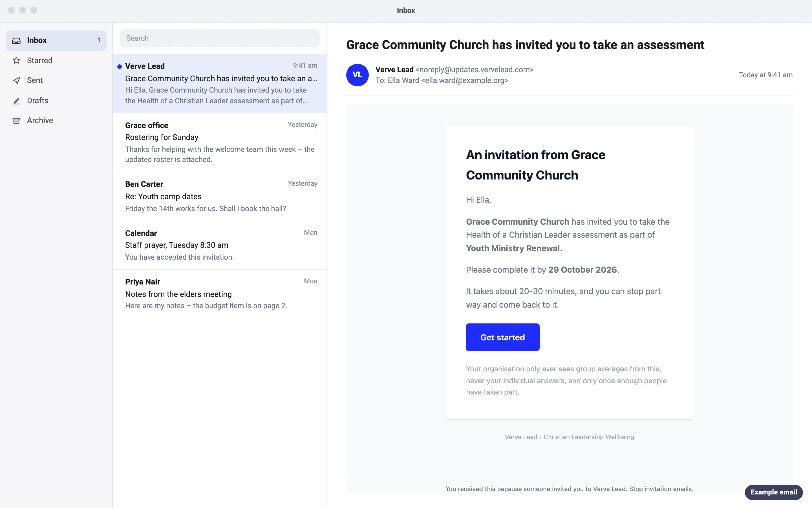
Task: Click the Stop invitation emails link
Action: pyautogui.click(x=660, y=489)
